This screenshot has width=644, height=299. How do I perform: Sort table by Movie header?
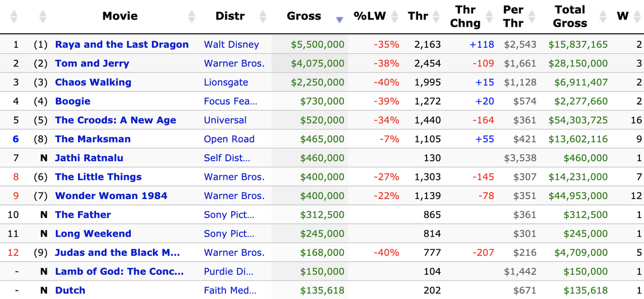[120, 16]
